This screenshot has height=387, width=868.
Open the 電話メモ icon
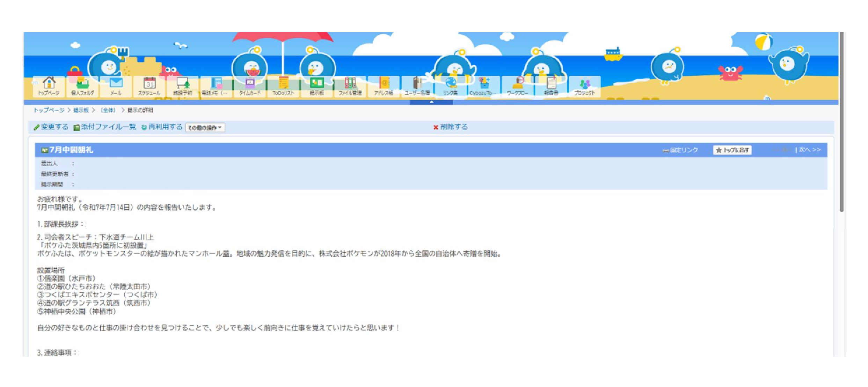point(216,86)
